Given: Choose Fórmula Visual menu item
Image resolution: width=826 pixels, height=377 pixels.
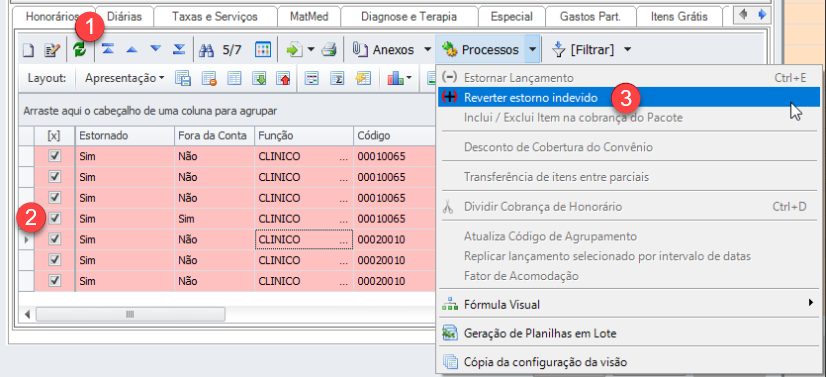Looking at the screenshot, I should (x=629, y=304).
